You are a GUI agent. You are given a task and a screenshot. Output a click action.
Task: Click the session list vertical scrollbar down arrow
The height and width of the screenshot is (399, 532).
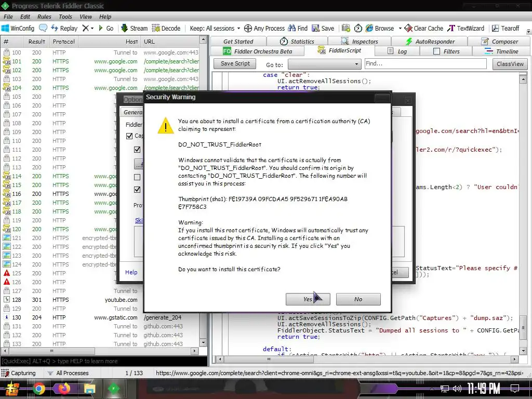pyautogui.click(x=203, y=342)
